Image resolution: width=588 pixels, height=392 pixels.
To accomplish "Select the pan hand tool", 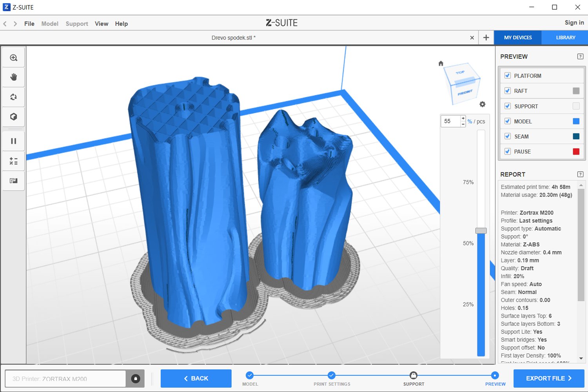I will coord(14,77).
